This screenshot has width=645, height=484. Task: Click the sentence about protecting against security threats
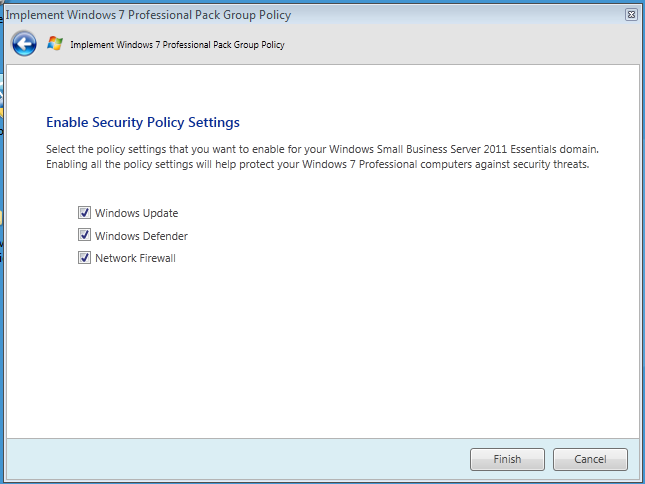(318, 164)
